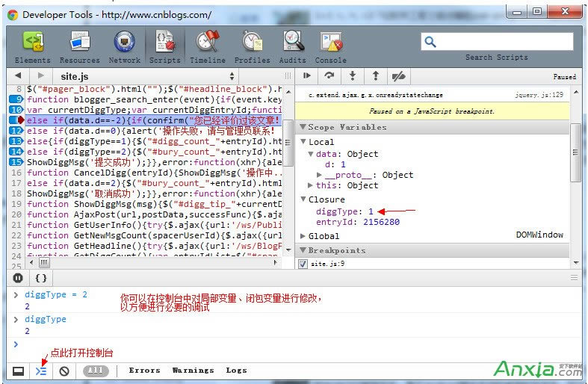Open the Console panel
The height and width of the screenshot is (384, 588).
click(331, 47)
